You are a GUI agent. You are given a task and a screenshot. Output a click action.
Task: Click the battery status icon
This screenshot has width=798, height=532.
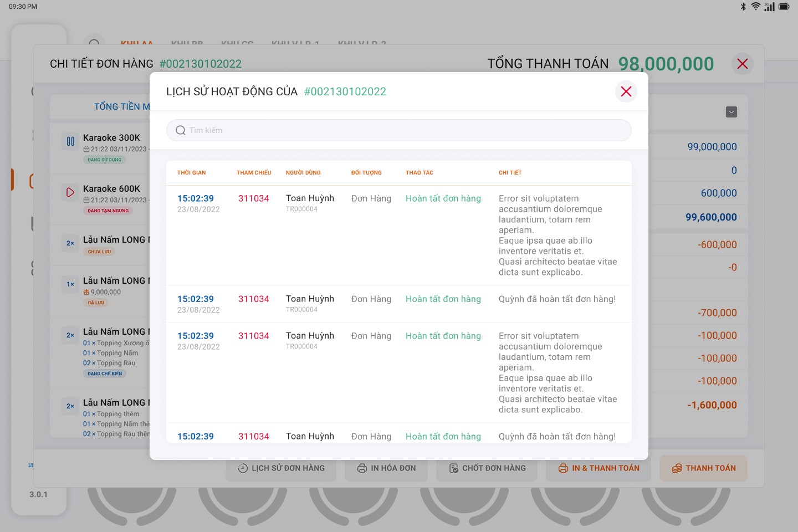[x=784, y=7]
